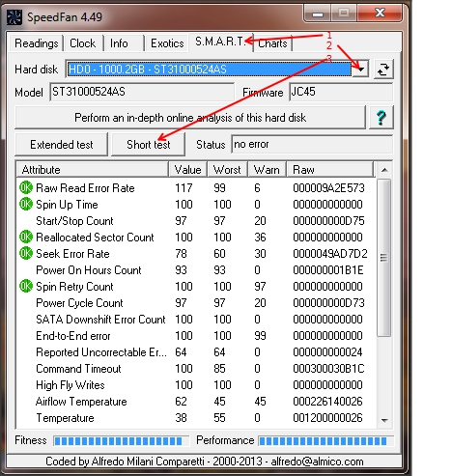Screen dimensions: 452x476
Task: Switch to the Clock tab
Action: coord(83,43)
